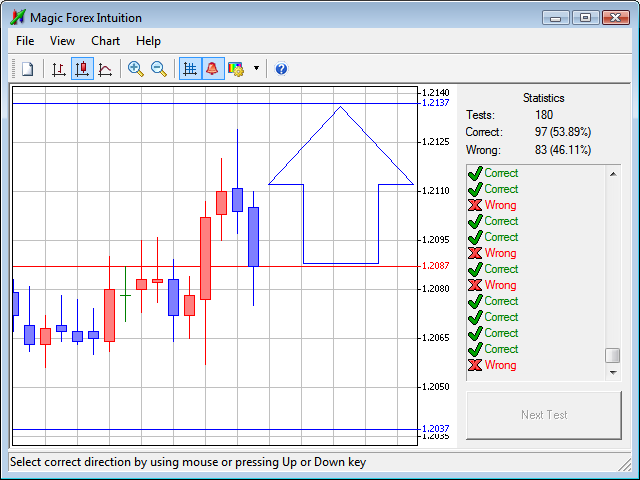
Task: Open the help question mark icon
Action: pos(281,69)
